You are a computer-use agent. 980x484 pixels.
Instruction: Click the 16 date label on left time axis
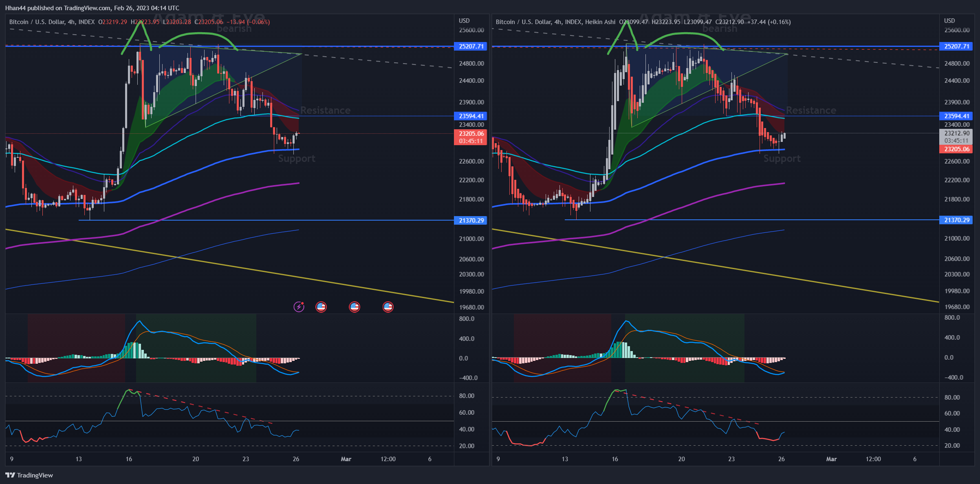click(x=129, y=459)
